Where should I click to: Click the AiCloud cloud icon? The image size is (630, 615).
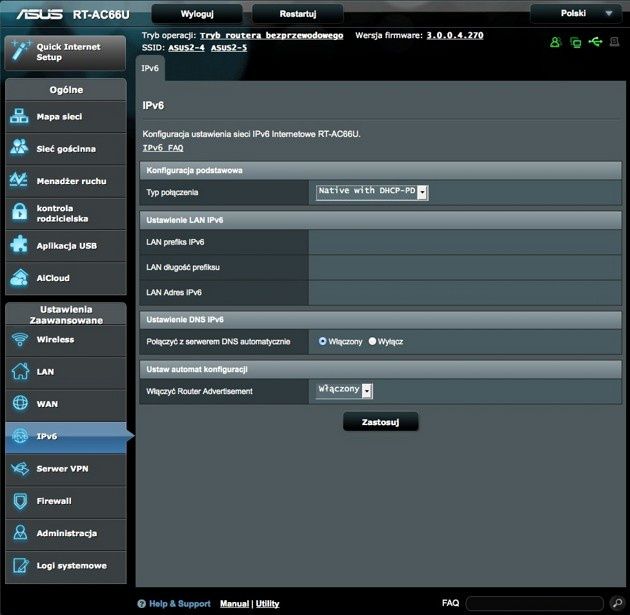(19, 278)
